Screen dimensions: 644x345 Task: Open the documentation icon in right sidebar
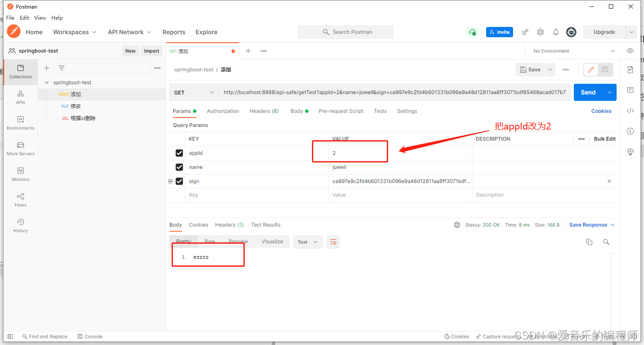[x=630, y=70]
